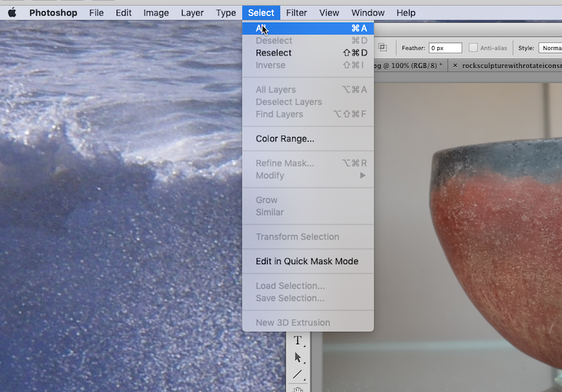Select the Type tool in the toolbar
562x392 pixels.
[x=297, y=340]
